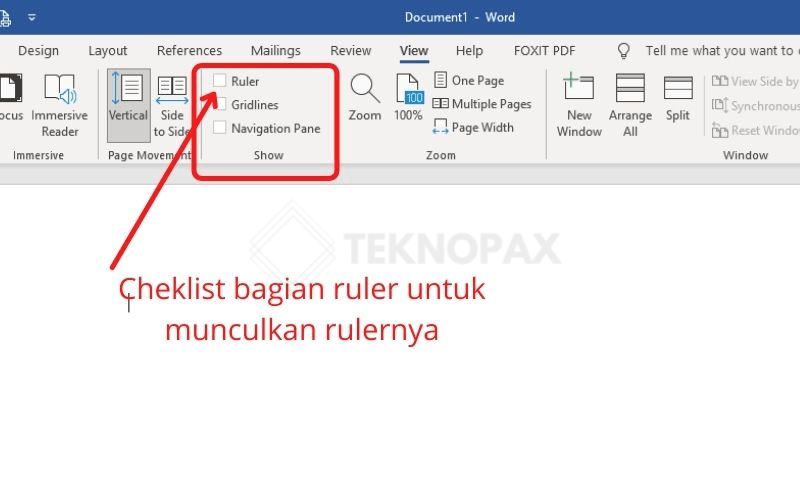Image resolution: width=800 pixels, height=500 pixels.
Task: Open the Review tab
Action: click(x=351, y=51)
